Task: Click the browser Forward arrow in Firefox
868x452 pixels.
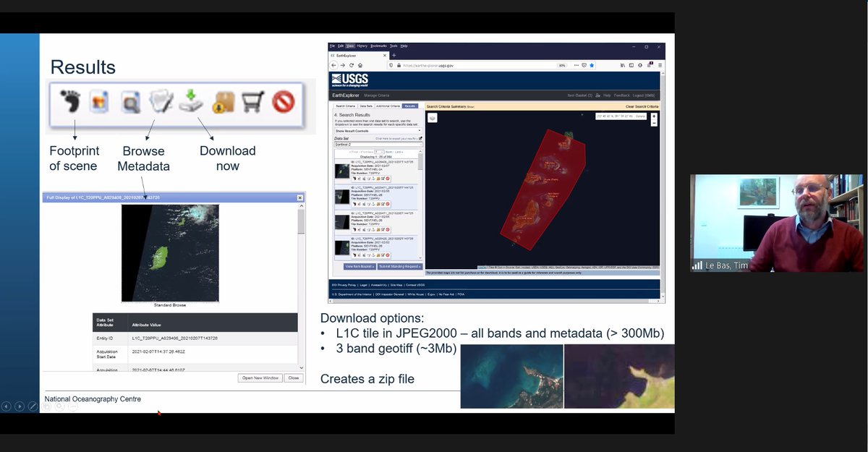Action: point(343,65)
